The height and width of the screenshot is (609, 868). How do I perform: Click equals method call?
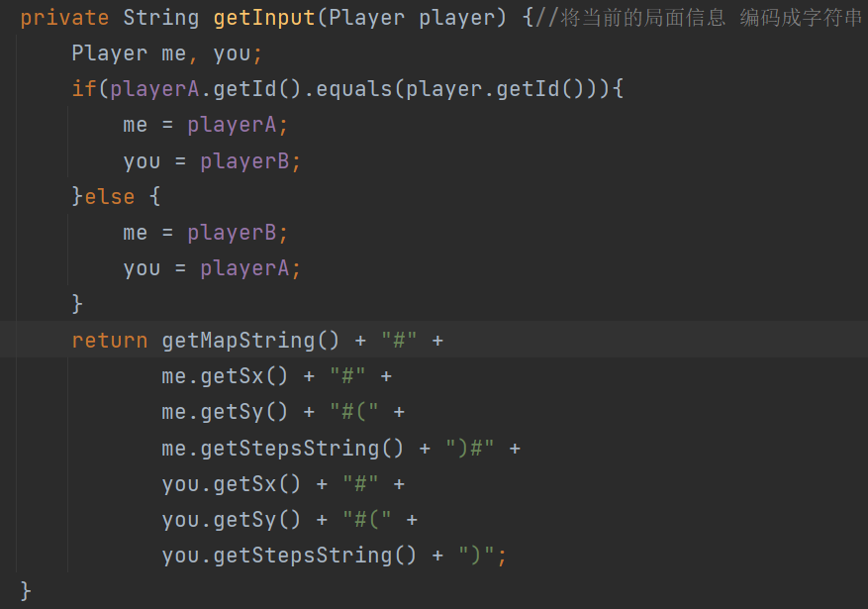pos(353,88)
